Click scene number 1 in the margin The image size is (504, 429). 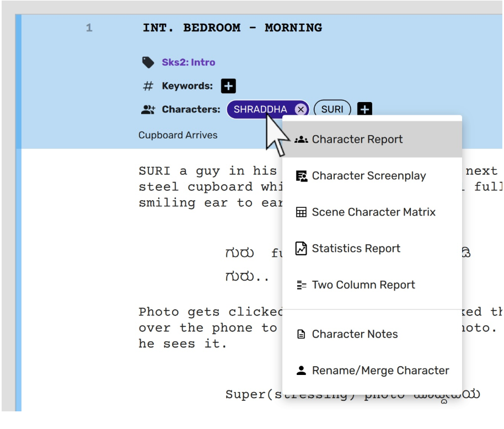click(x=89, y=28)
